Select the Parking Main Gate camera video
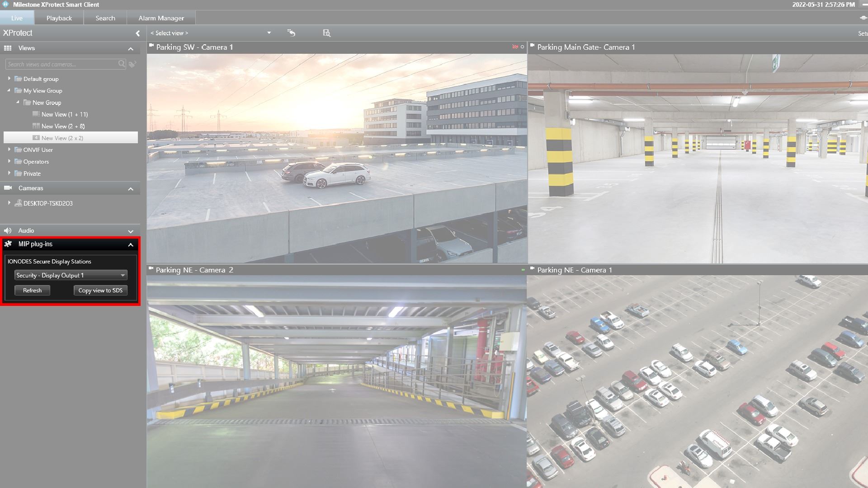This screenshot has width=868, height=488. (698, 158)
